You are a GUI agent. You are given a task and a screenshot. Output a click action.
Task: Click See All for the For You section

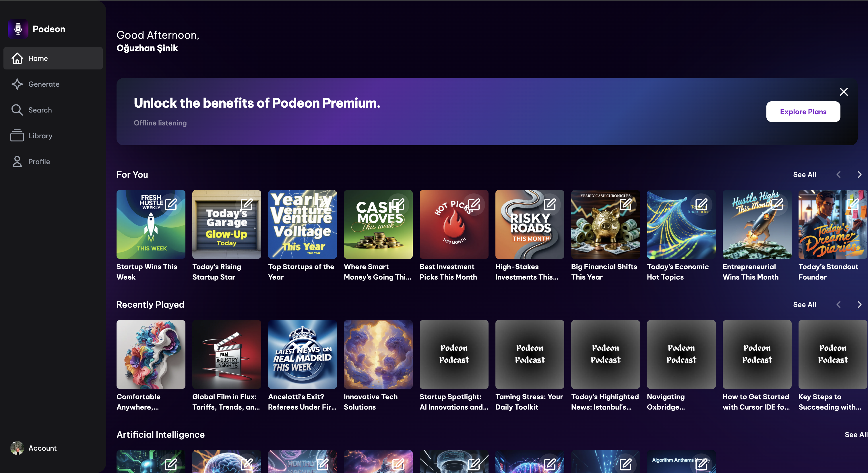pos(804,175)
